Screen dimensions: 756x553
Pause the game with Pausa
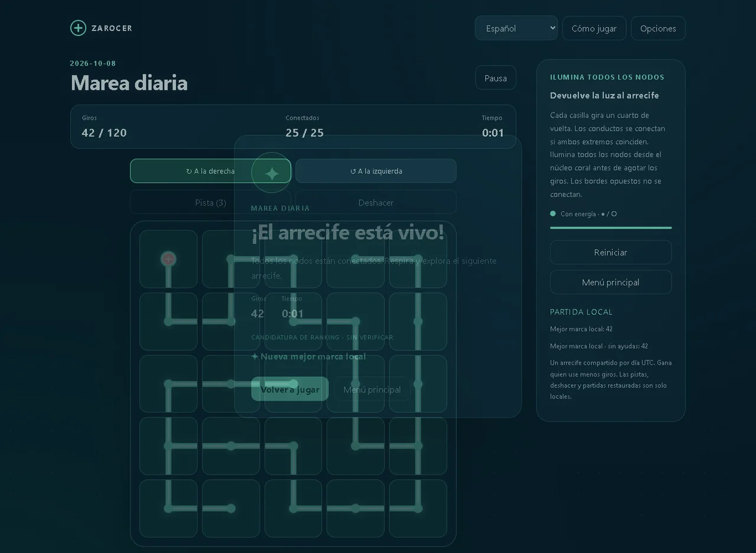[x=496, y=78]
